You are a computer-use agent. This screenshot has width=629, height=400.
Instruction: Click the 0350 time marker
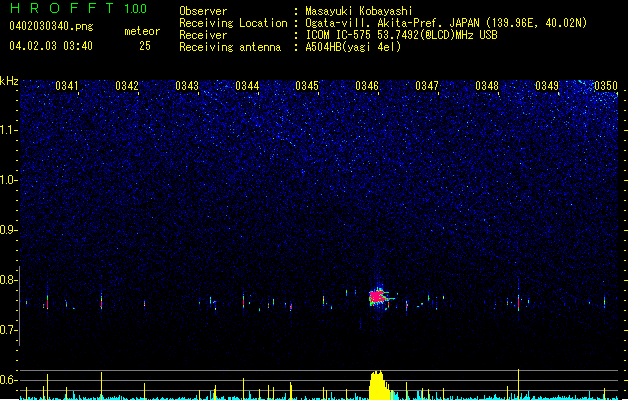click(606, 86)
